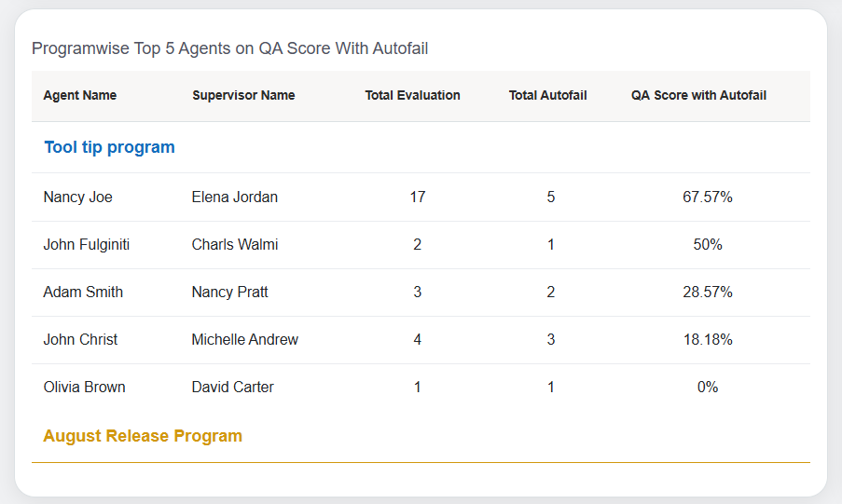Viewport: 842px width, 504px height.
Task: Select supervisor Charls Walmi
Action: click(x=235, y=245)
